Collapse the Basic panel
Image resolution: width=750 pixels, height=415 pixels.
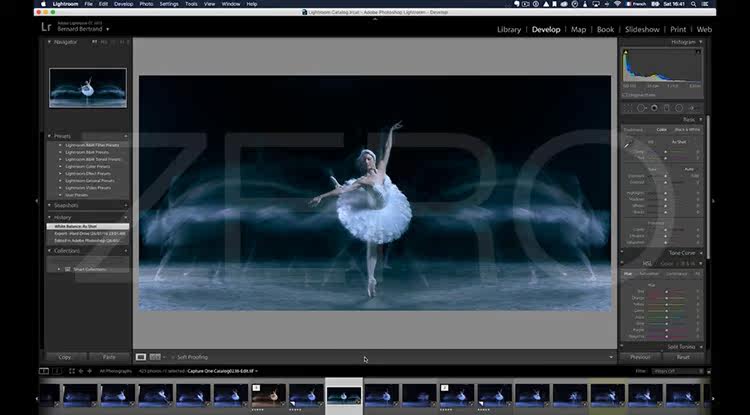coord(701,120)
